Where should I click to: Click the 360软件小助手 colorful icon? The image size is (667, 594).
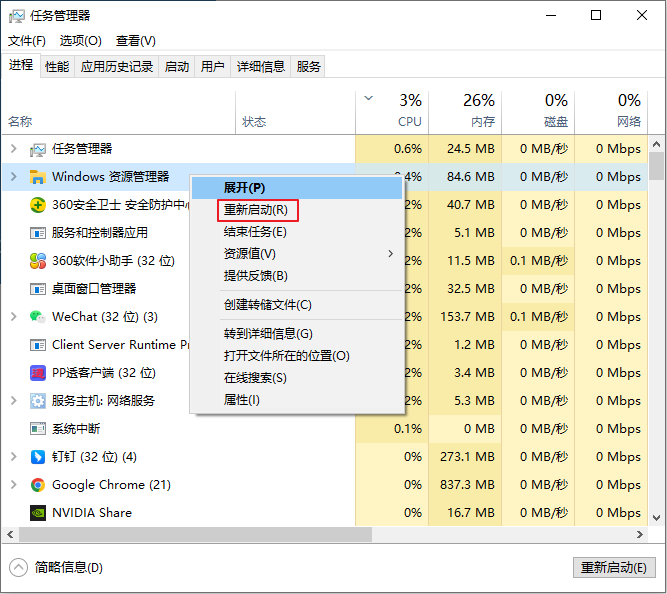(37, 261)
